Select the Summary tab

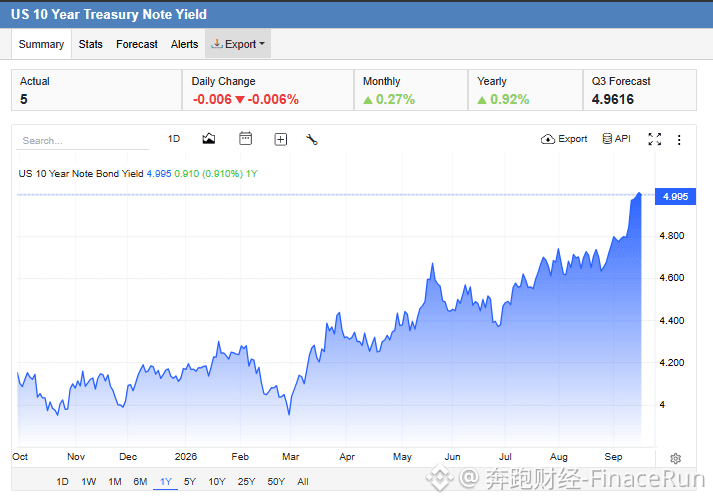41,44
